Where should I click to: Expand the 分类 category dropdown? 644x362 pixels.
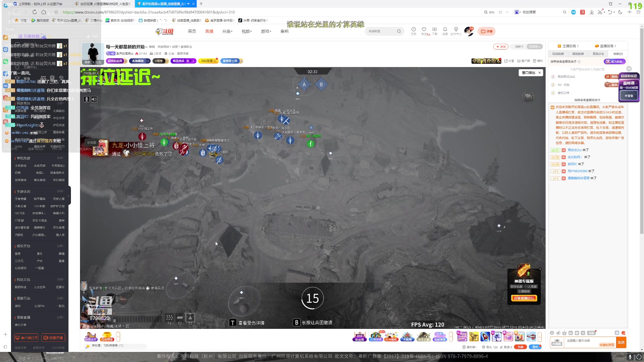tap(227, 31)
